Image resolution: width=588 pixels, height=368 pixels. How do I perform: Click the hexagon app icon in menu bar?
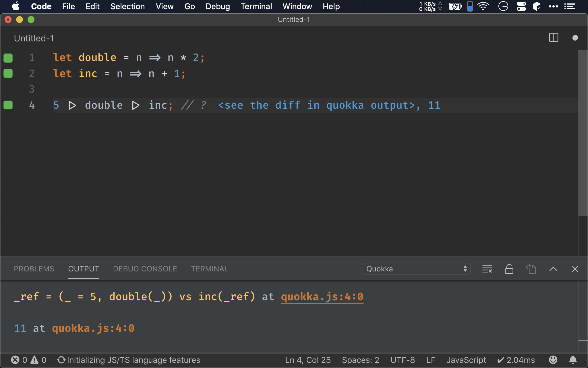point(537,6)
